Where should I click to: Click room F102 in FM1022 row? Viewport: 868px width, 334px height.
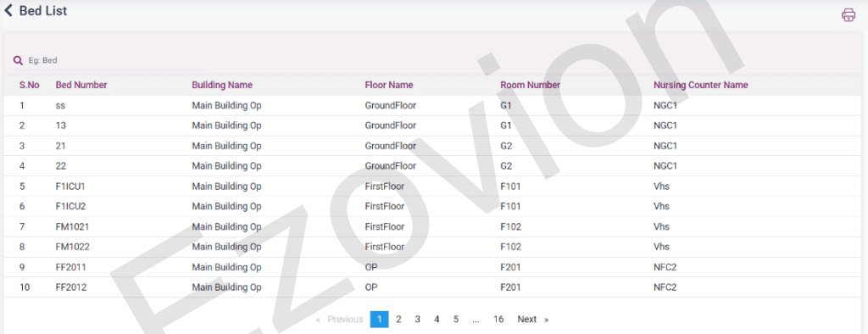coord(510,247)
